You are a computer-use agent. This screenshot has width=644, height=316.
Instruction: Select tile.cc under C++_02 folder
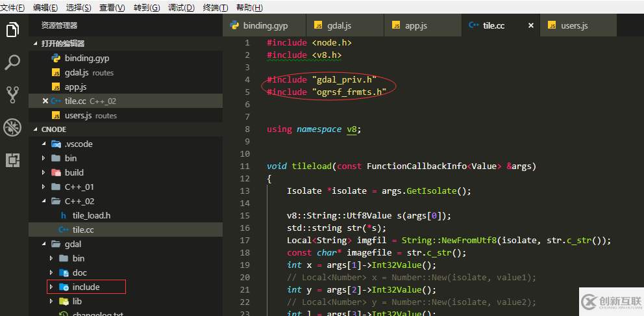[126, 230]
